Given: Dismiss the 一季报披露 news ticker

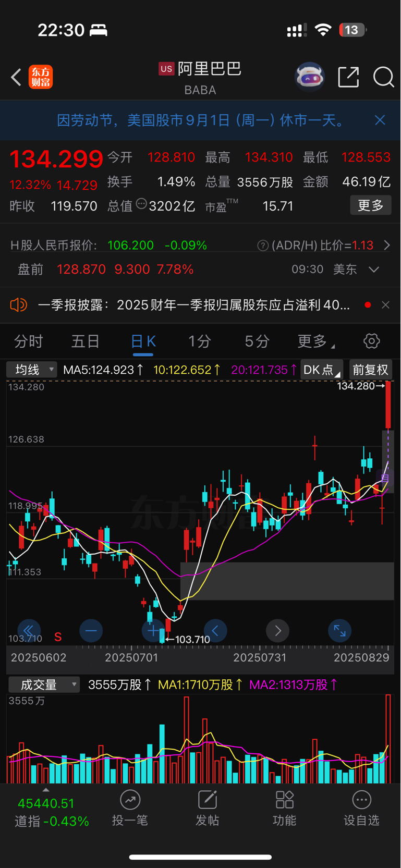Looking at the screenshot, I should click(386, 305).
